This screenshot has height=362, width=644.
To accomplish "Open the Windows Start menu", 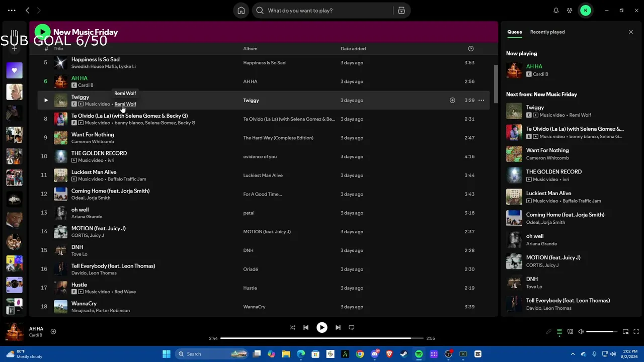I will pos(167,354).
